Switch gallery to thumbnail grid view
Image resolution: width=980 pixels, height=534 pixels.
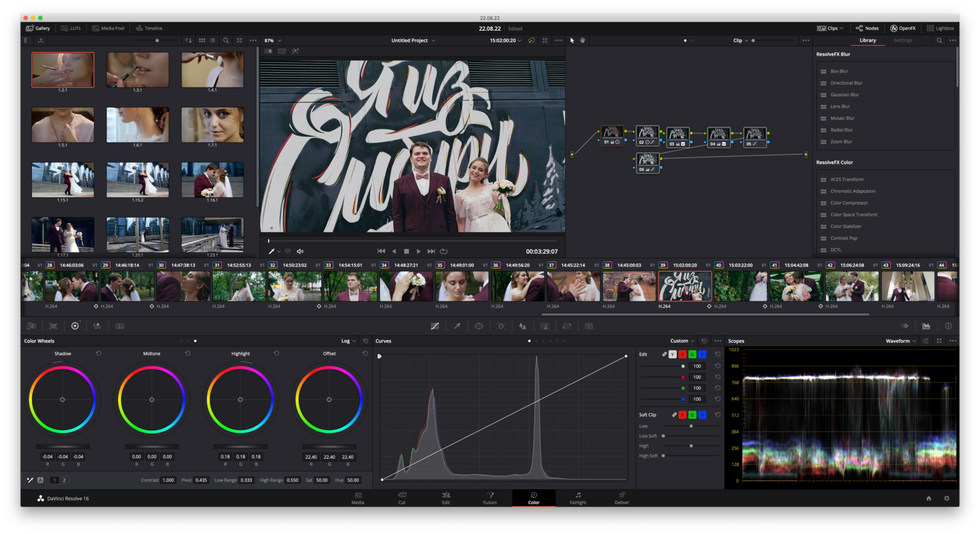click(x=202, y=41)
